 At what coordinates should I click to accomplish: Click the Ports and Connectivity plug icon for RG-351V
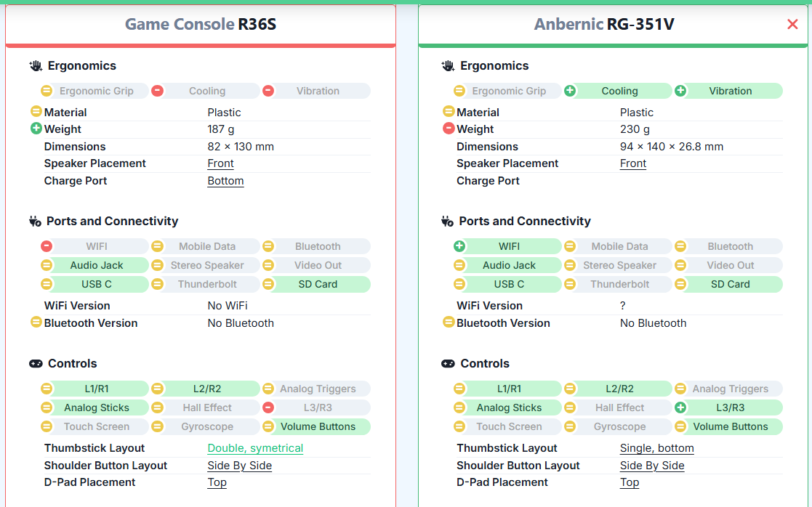[x=448, y=222]
